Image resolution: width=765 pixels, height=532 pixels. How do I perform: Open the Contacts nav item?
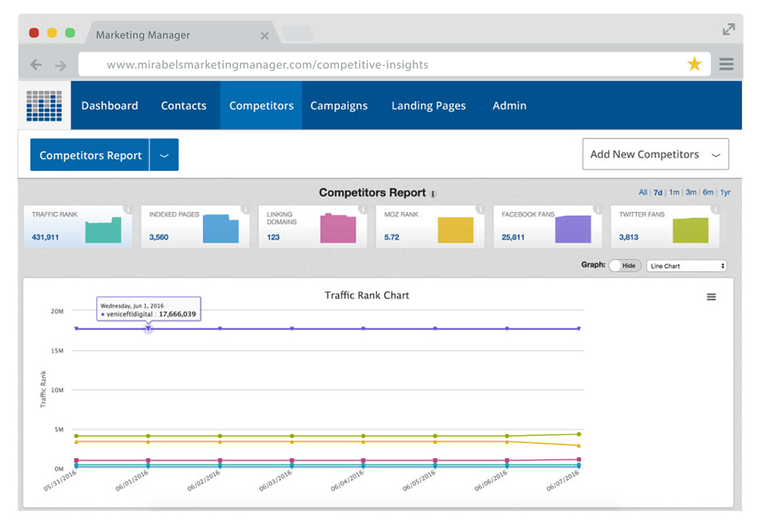point(184,105)
